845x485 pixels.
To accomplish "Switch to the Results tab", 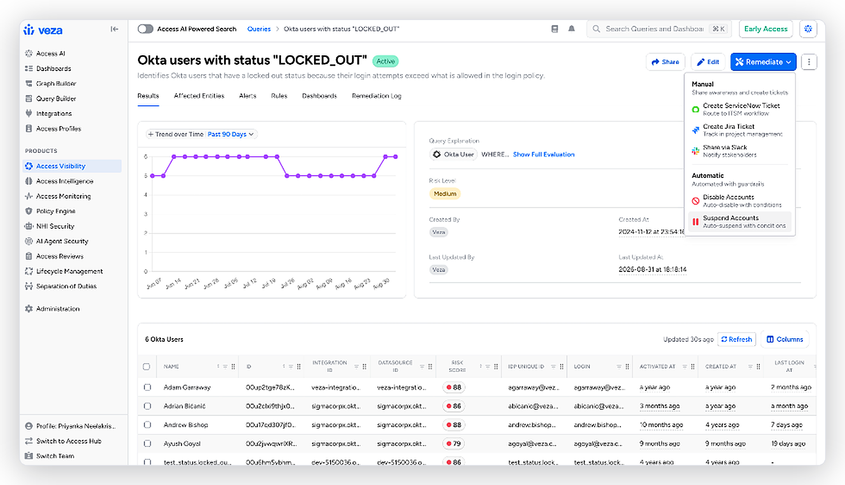I will (x=148, y=96).
